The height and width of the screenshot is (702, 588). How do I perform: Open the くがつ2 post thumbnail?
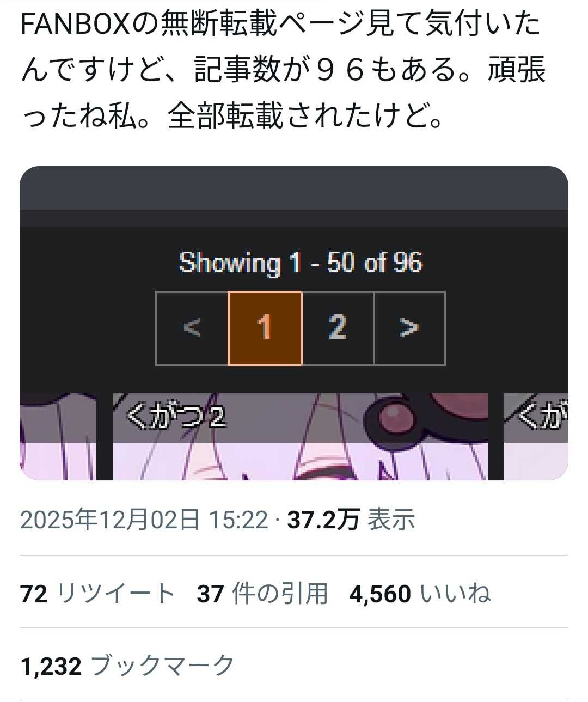(301, 436)
